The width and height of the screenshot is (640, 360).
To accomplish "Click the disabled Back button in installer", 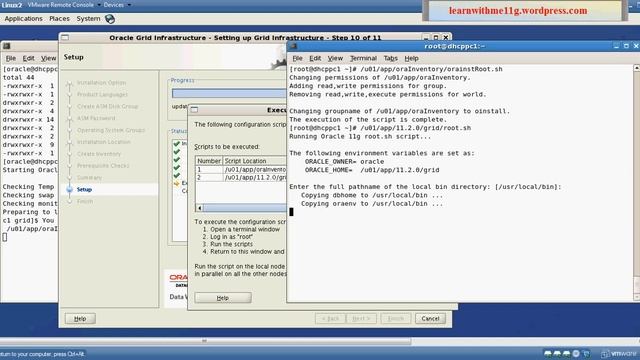I will point(330,318).
